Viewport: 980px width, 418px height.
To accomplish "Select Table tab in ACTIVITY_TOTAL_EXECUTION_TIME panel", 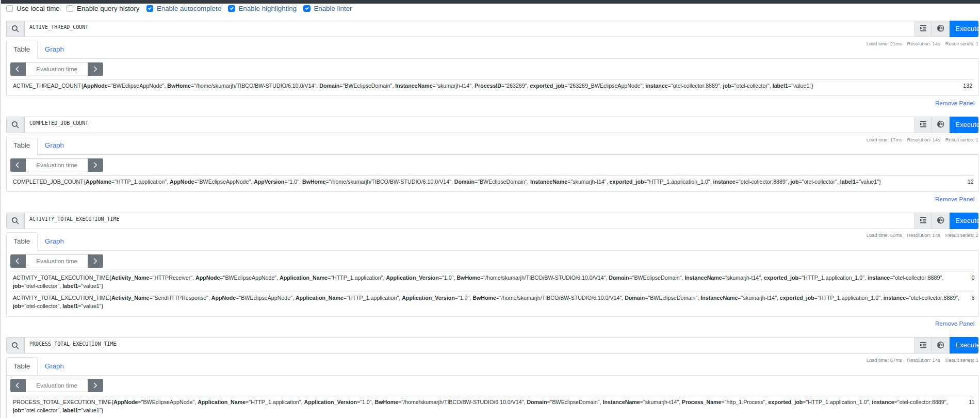I will pos(22,242).
